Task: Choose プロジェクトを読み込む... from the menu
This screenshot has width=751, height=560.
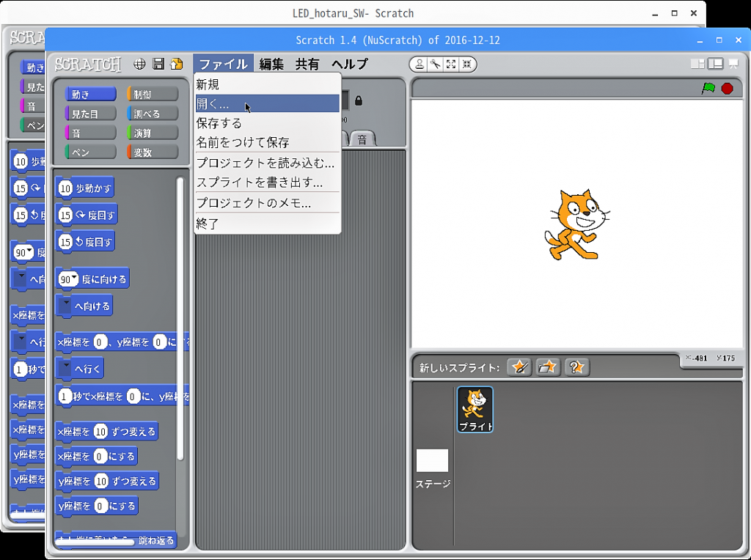Action: pos(267,163)
